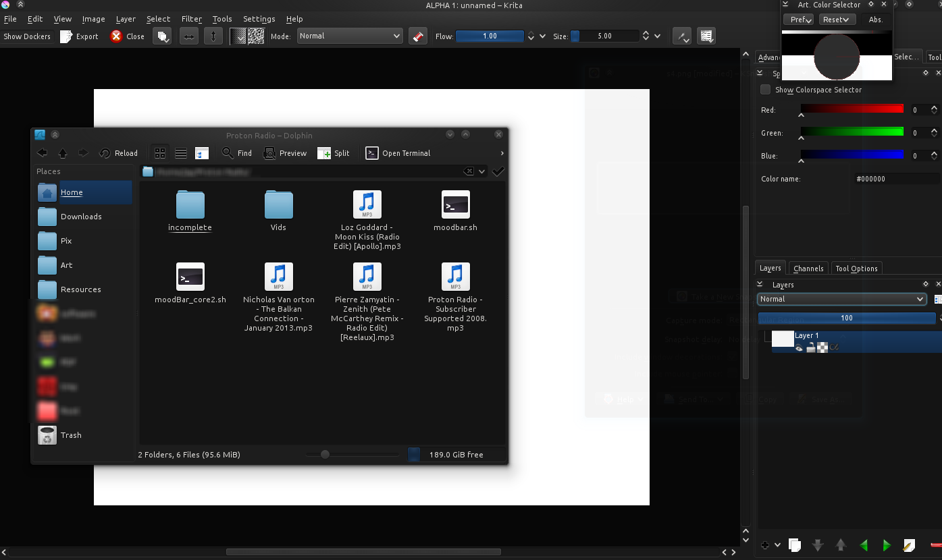Image resolution: width=942 pixels, height=560 pixels.
Task: Toggle horizontal mirror mode
Action: pyautogui.click(x=189, y=36)
